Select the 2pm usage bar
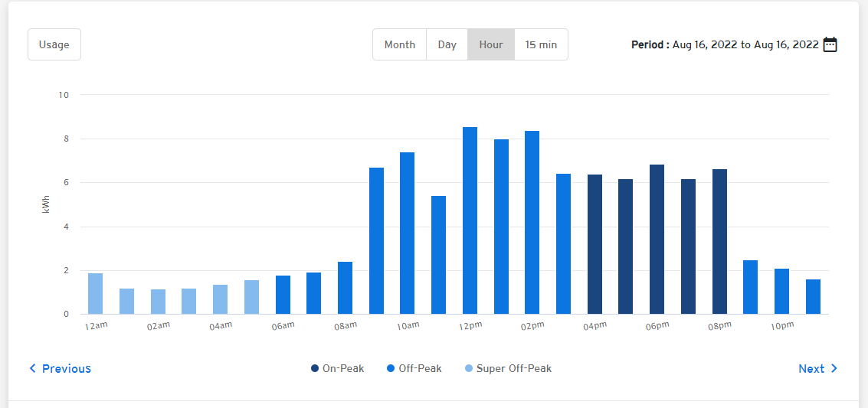Image resolution: width=868 pixels, height=408 pixels. click(532, 223)
